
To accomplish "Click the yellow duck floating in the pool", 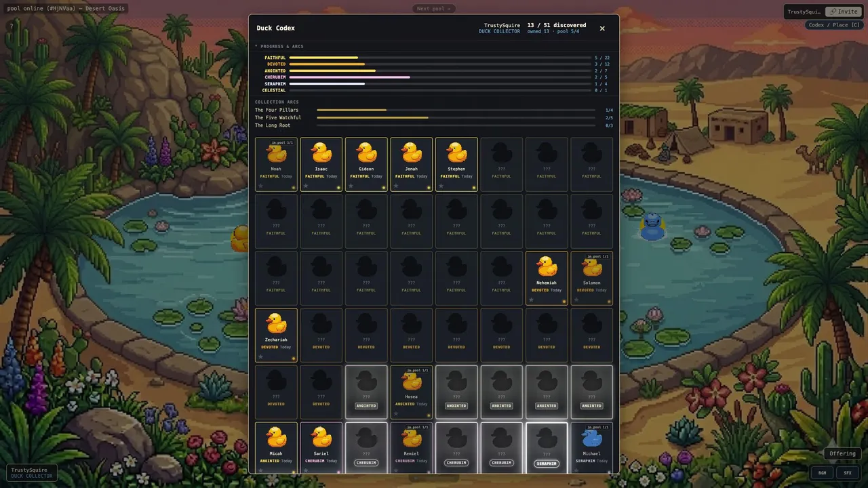I will click(x=241, y=239).
